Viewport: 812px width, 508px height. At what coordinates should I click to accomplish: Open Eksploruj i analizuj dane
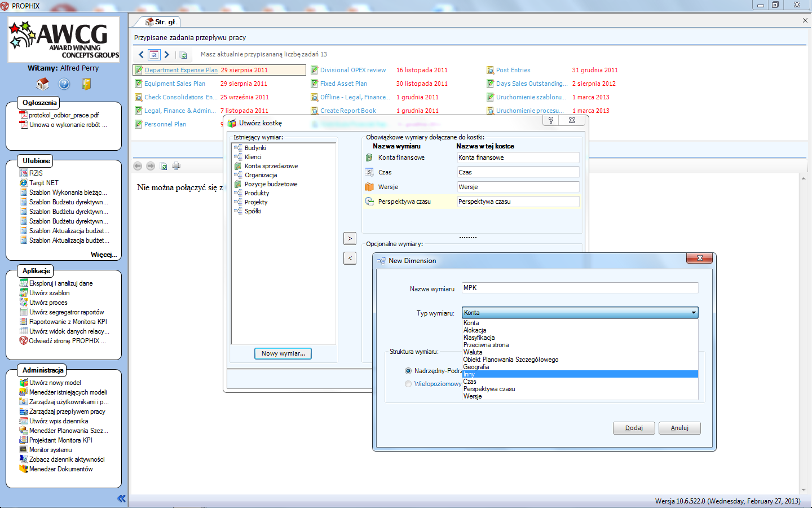61,283
